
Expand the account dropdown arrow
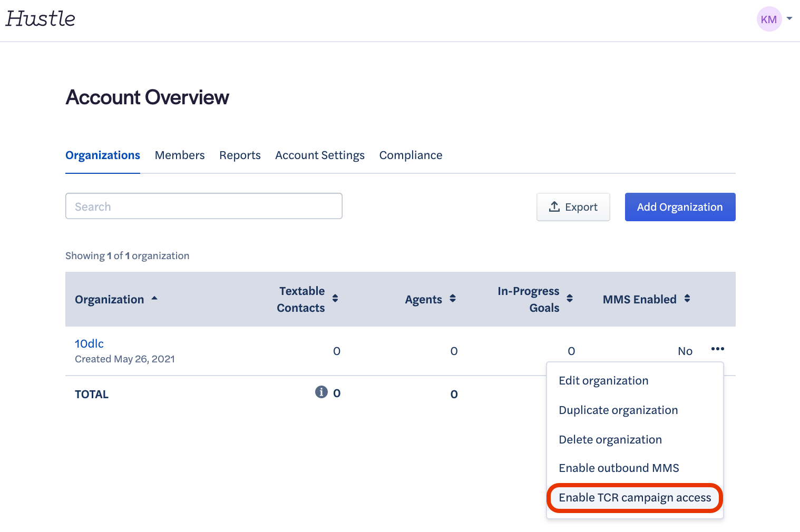tap(789, 18)
